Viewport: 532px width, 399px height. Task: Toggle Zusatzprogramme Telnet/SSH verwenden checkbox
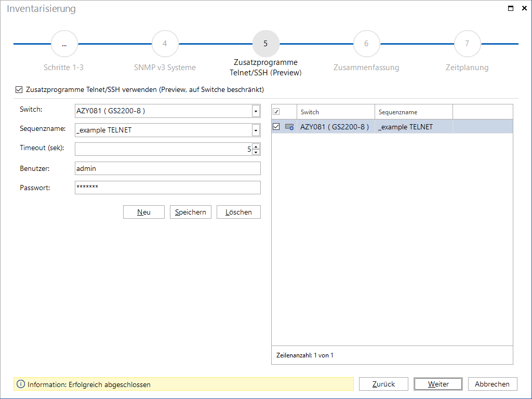pyautogui.click(x=19, y=89)
